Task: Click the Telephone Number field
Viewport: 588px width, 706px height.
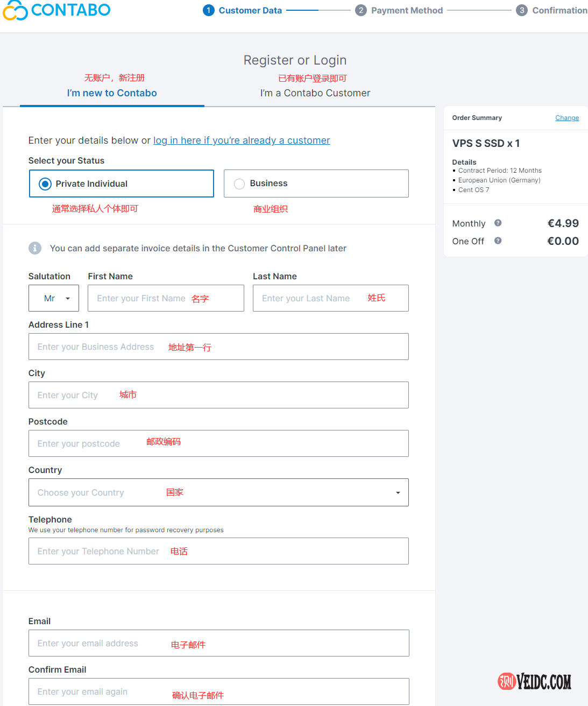Action: click(218, 551)
